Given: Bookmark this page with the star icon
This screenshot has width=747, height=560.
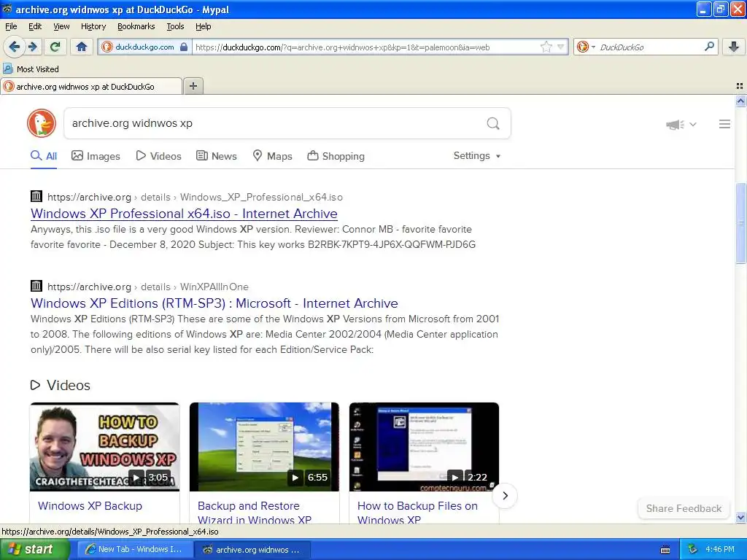Looking at the screenshot, I should [x=546, y=47].
